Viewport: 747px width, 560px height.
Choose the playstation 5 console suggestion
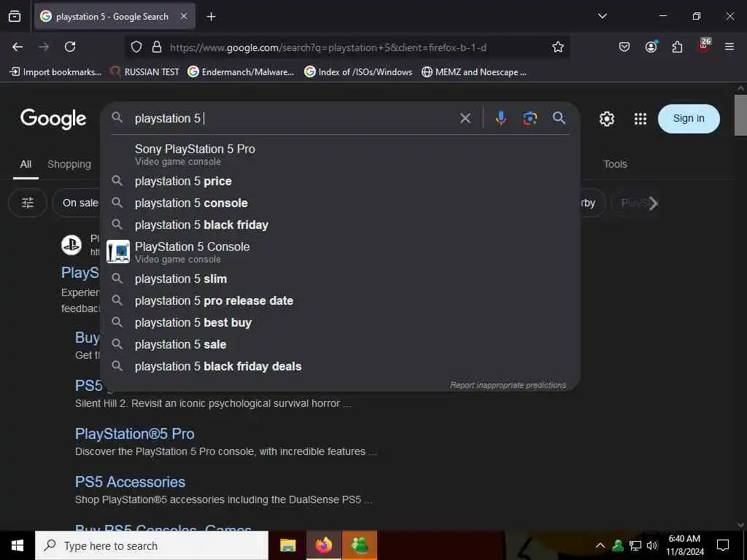click(x=340, y=203)
